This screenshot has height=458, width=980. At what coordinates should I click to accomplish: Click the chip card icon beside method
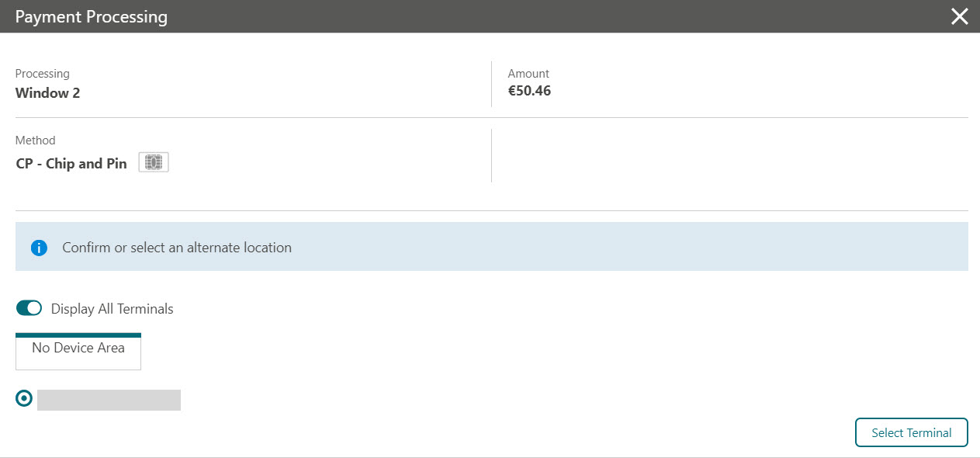pos(154,162)
